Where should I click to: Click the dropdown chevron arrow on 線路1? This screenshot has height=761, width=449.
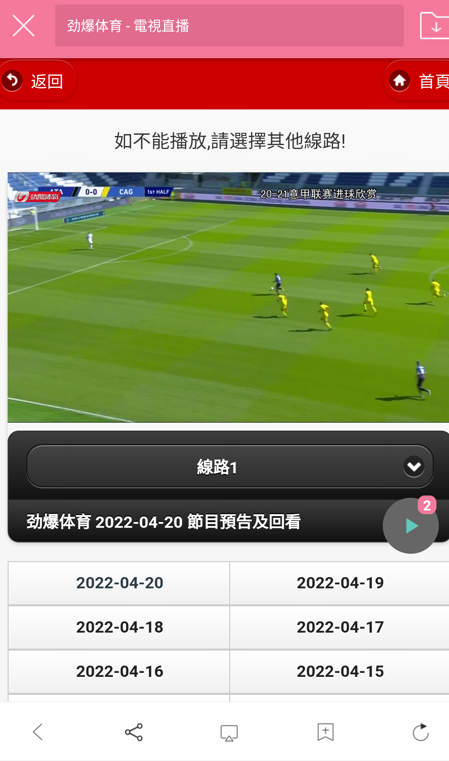414,466
